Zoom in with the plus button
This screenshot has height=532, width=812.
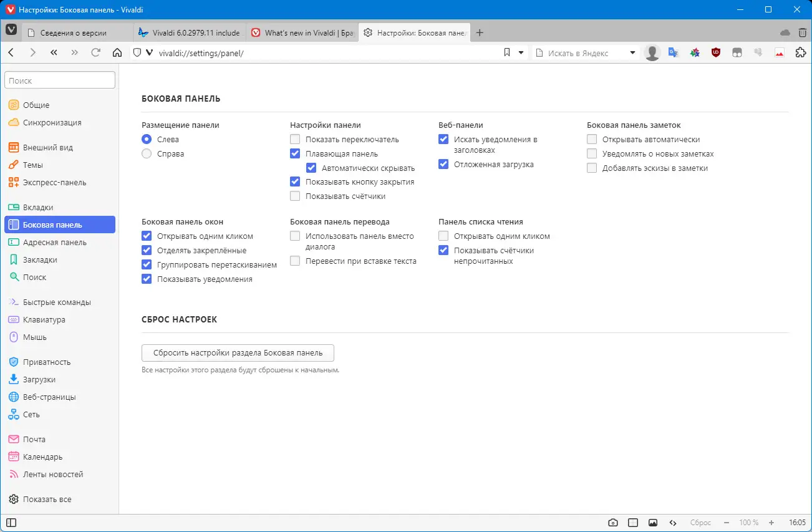coord(771,523)
